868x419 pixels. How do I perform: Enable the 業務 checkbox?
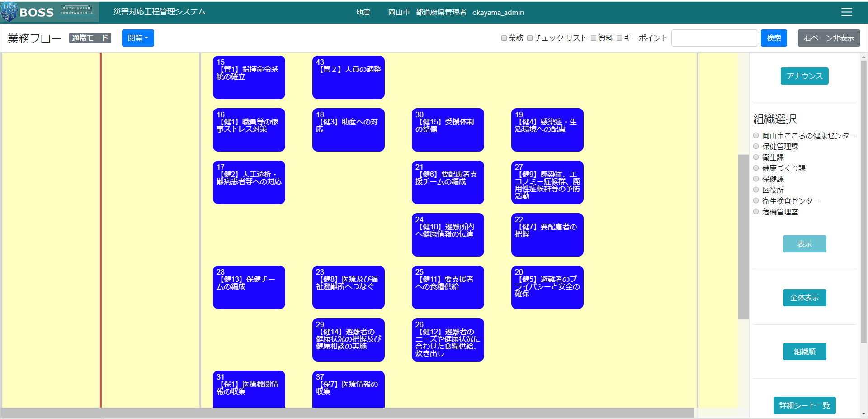[504, 38]
